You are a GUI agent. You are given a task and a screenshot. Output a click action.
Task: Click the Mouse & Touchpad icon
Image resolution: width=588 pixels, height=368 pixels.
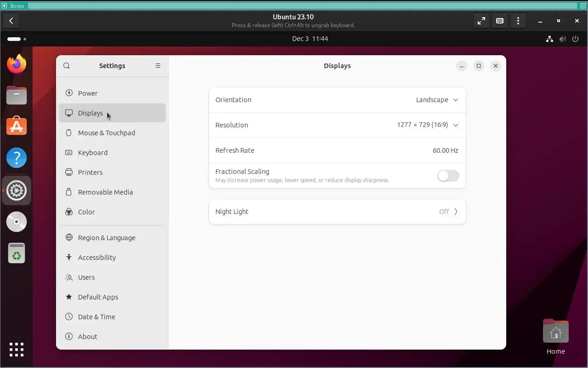69,132
